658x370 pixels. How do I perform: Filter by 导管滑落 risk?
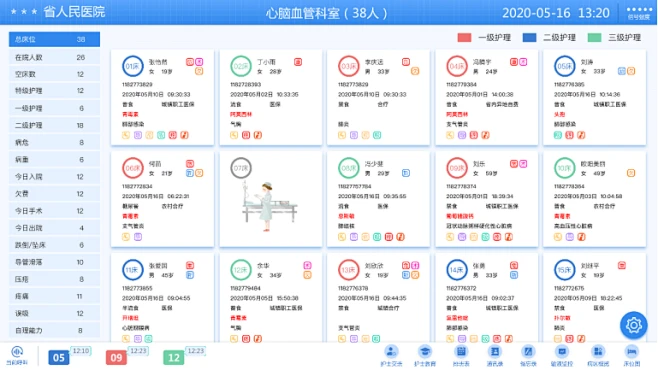(54, 262)
